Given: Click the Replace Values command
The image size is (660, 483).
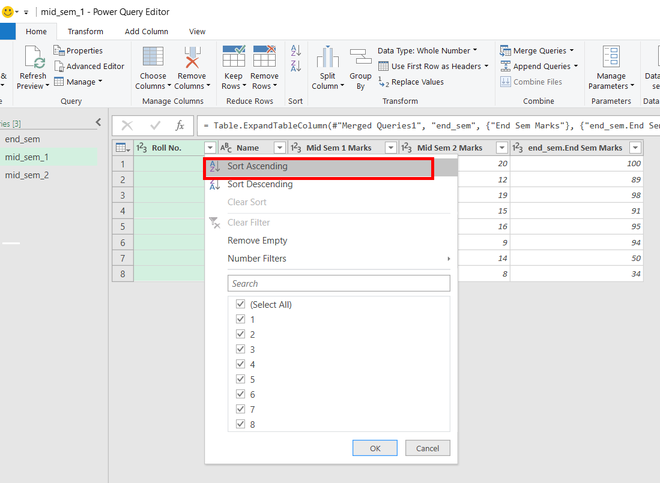Looking at the screenshot, I should [411, 82].
